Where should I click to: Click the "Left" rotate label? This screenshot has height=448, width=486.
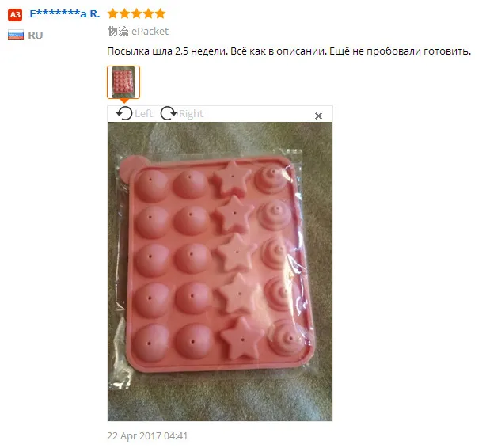tap(143, 113)
